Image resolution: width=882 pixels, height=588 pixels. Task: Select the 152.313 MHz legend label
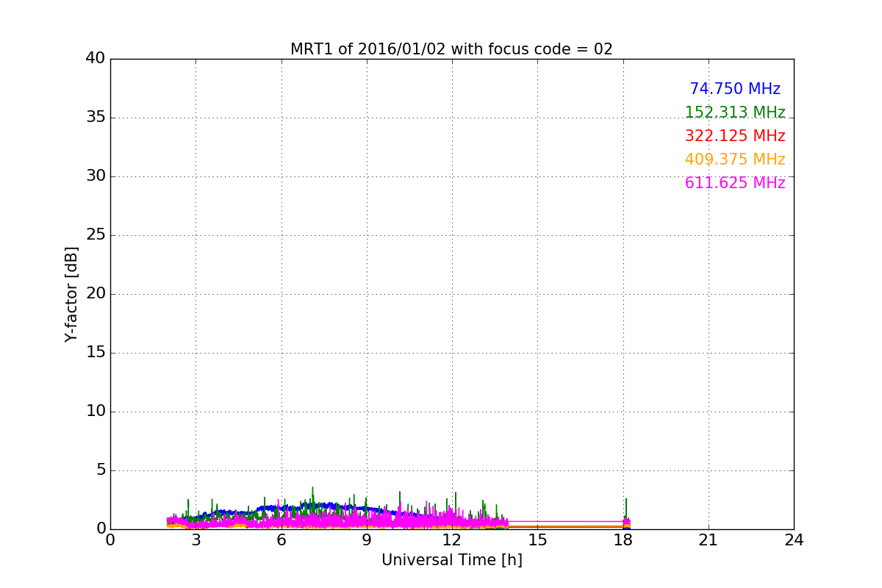735,112
